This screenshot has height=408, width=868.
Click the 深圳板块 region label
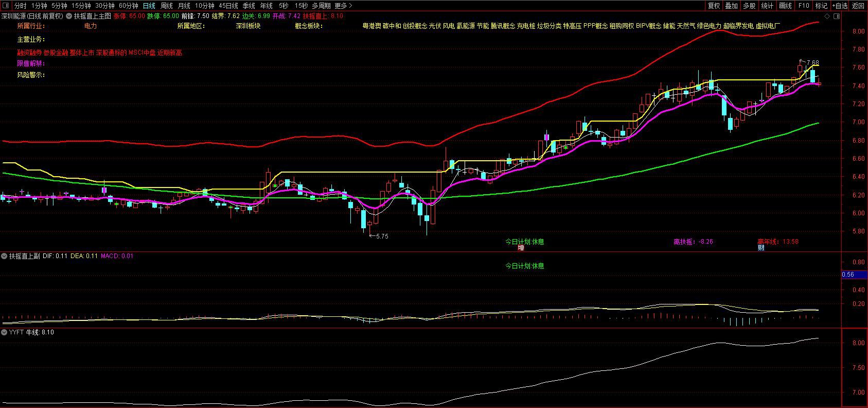pyautogui.click(x=249, y=26)
